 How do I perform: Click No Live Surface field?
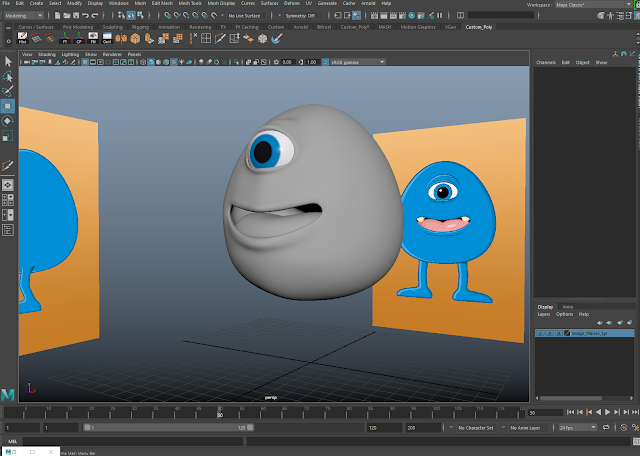click(247, 16)
